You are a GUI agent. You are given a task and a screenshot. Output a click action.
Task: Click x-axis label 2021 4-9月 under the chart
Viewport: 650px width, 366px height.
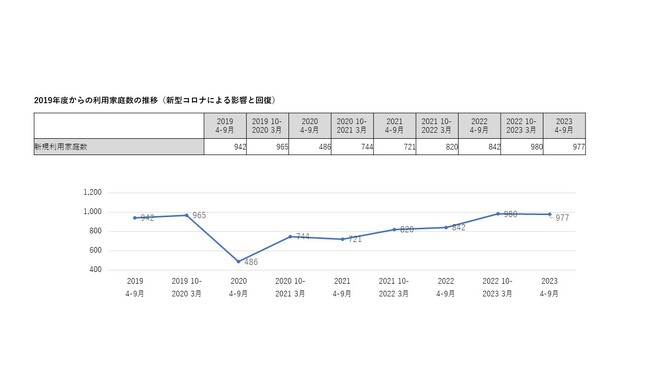[x=342, y=287]
